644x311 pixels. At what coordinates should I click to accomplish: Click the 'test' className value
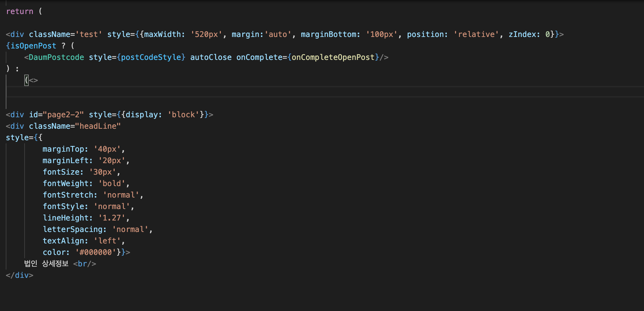click(89, 34)
